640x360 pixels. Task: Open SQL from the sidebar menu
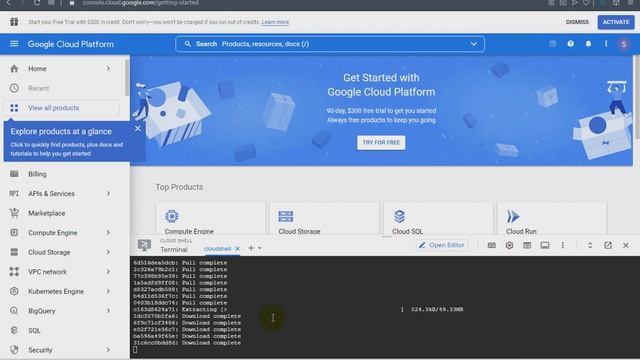pos(34,331)
